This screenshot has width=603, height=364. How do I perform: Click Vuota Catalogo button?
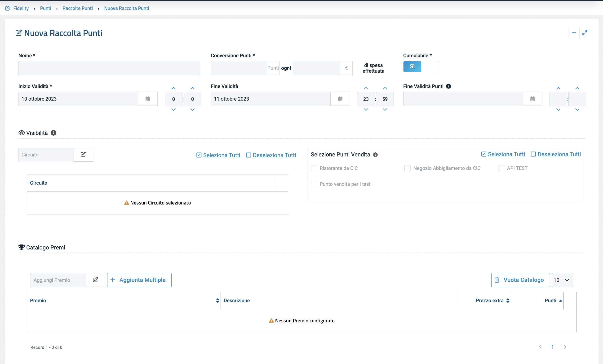click(x=521, y=280)
